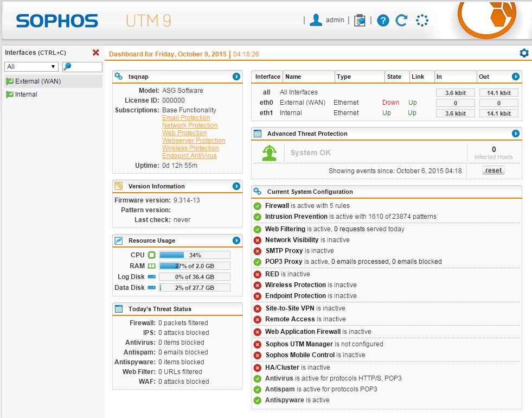Toggle Intrusion Prevention status indicator

[258, 217]
